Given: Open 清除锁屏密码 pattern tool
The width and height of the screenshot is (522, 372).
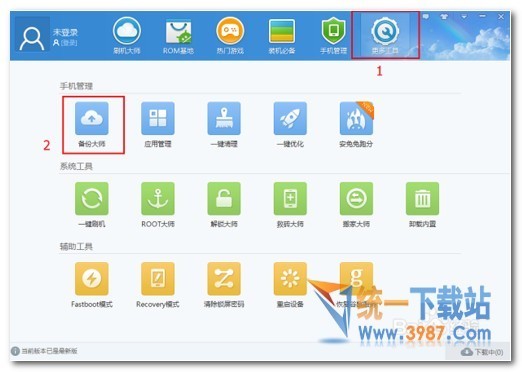Looking at the screenshot, I should coord(224,285).
